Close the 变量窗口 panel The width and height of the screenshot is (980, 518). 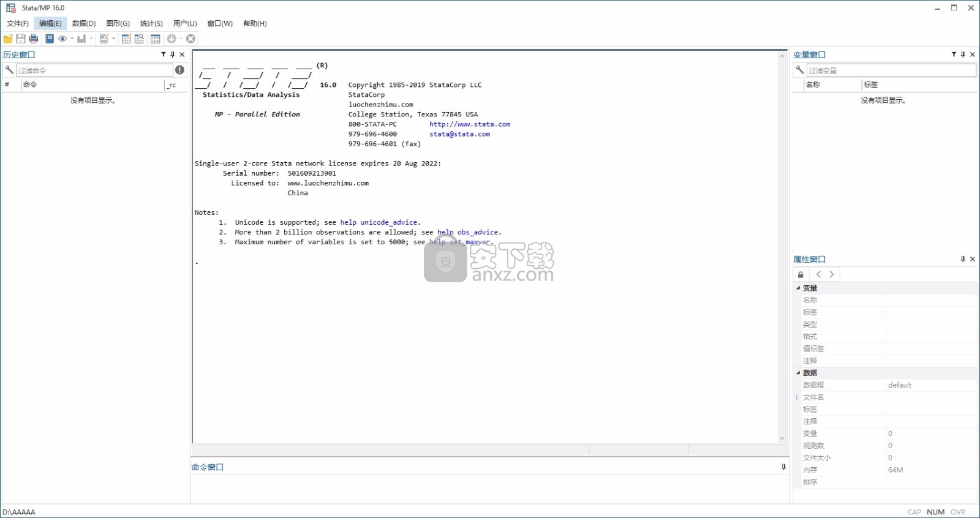click(973, 54)
